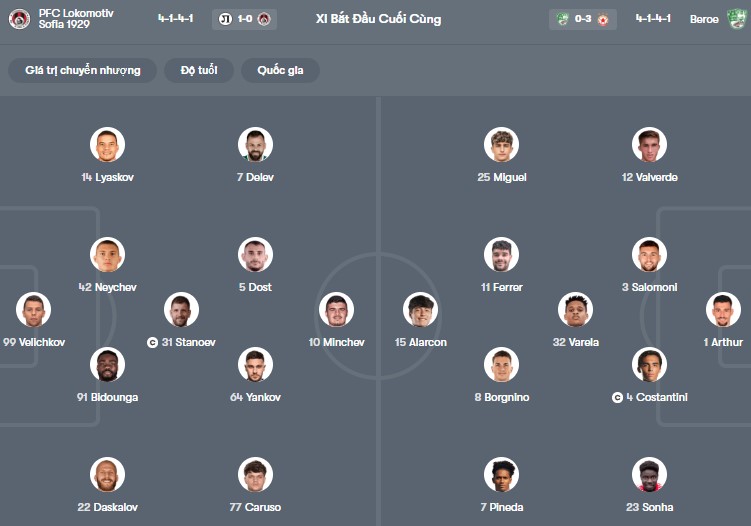Select goalkeeper Arthur's photo
This screenshot has width=751, height=526.
click(723, 310)
